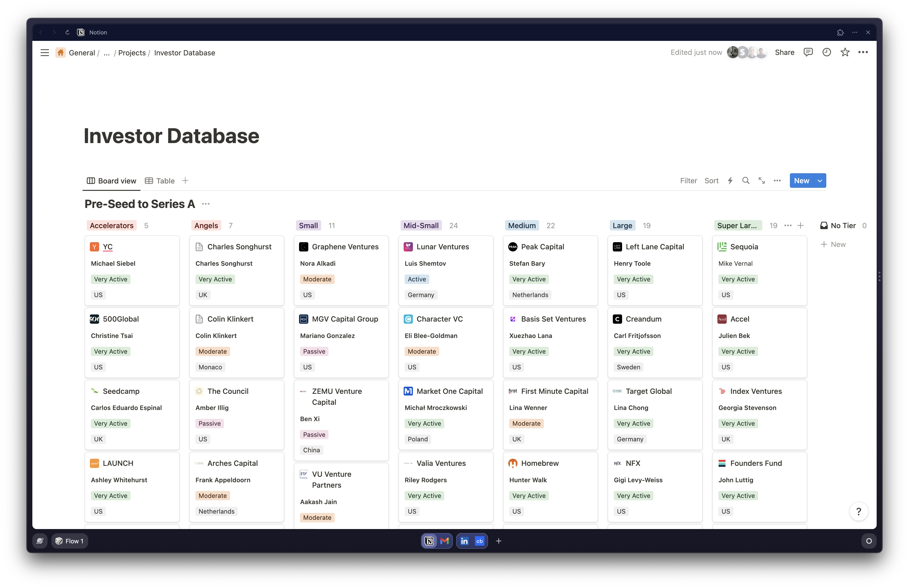This screenshot has height=588, width=909.
Task: Open the ZEMU Venture Capital card
Action: pyautogui.click(x=341, y=420)
